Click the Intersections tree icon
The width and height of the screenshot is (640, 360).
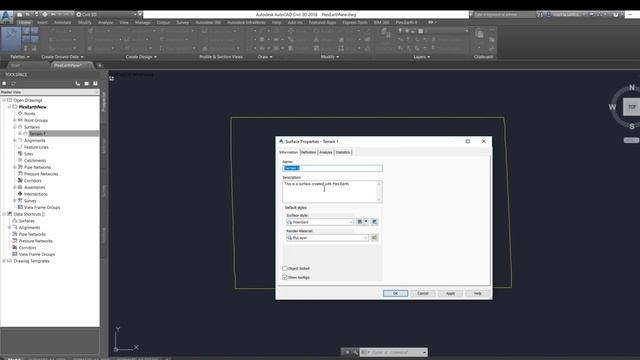tap(20, 194)
